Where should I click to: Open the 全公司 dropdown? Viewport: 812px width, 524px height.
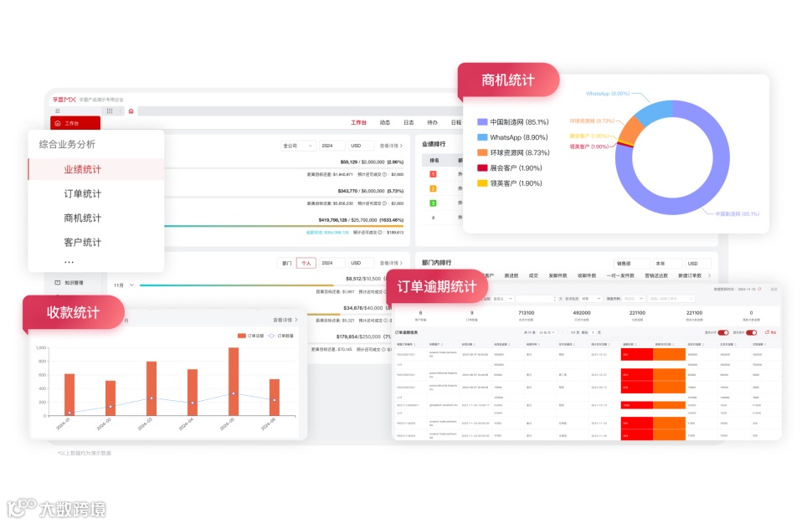coord(298,146)
